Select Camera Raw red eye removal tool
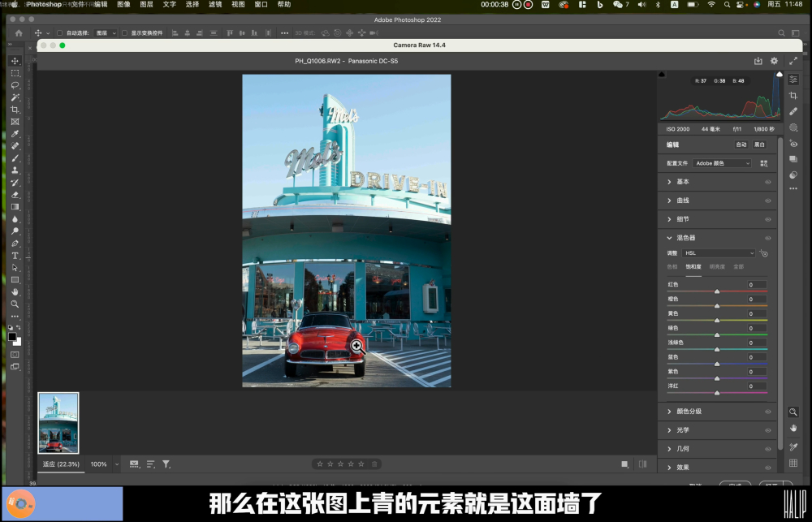Image resolution: width=812 pixels, height=522 pixels. 793,144
